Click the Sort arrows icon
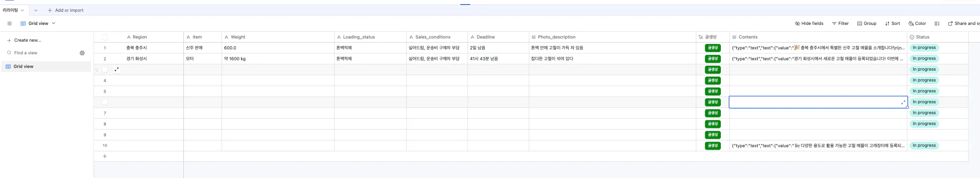The height and width of the screenshot is (178, 980). coord(887,24)
